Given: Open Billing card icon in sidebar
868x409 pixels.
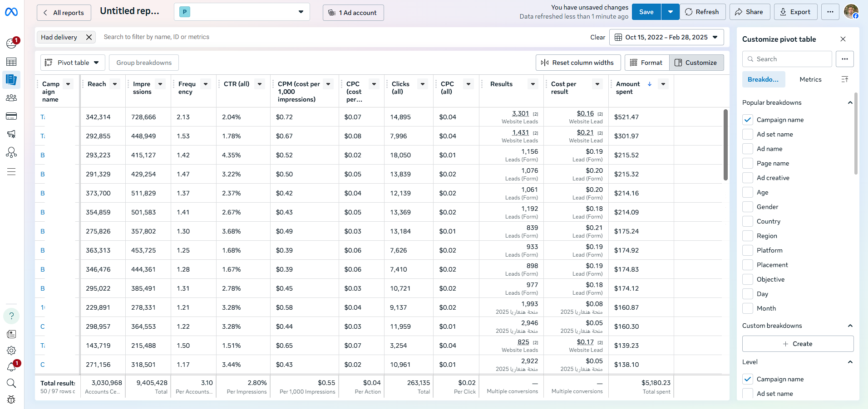Looking at the screenshot, I should (x=11, y=117).
